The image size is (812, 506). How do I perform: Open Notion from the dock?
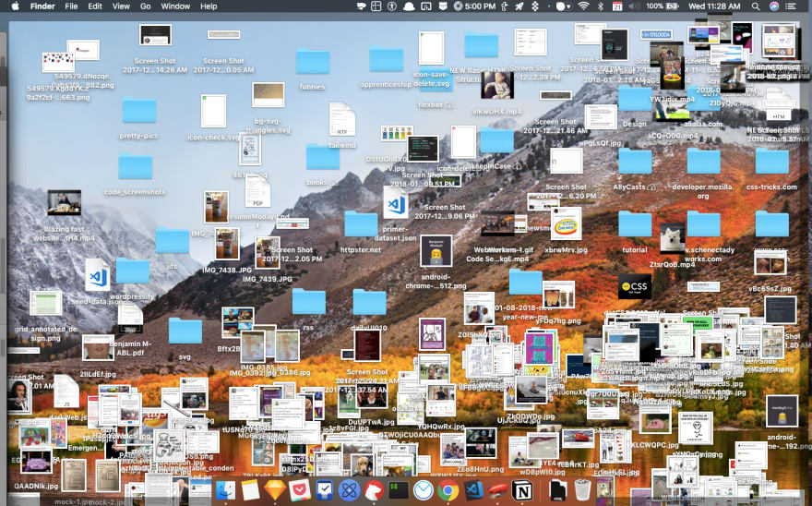click(x=521, y=491)
